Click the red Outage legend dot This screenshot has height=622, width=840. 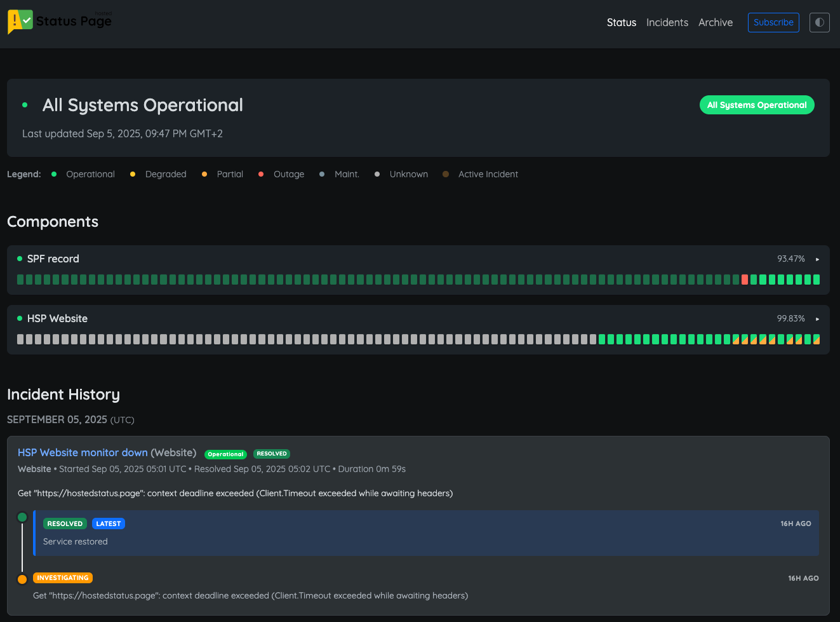tap(261, 173)
